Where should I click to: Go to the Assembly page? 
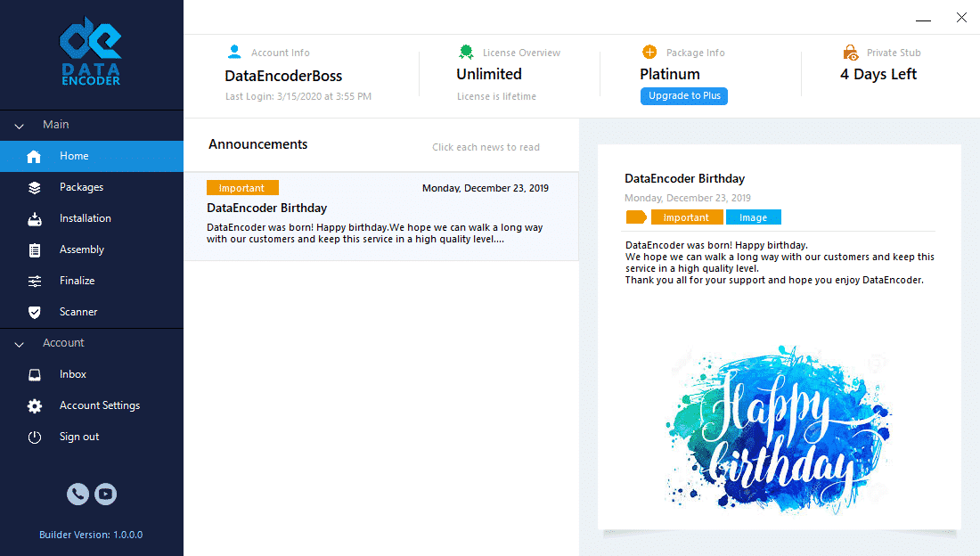click(x=92, y=249)
